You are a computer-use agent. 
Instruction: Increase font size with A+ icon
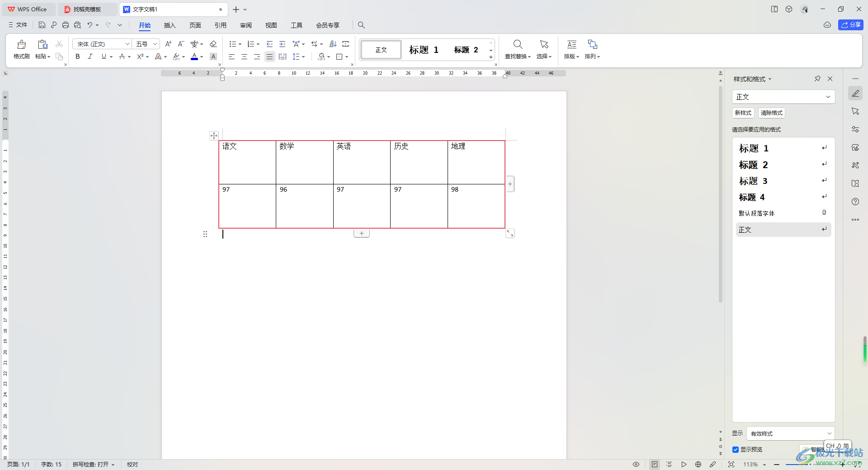coord(168,44)
